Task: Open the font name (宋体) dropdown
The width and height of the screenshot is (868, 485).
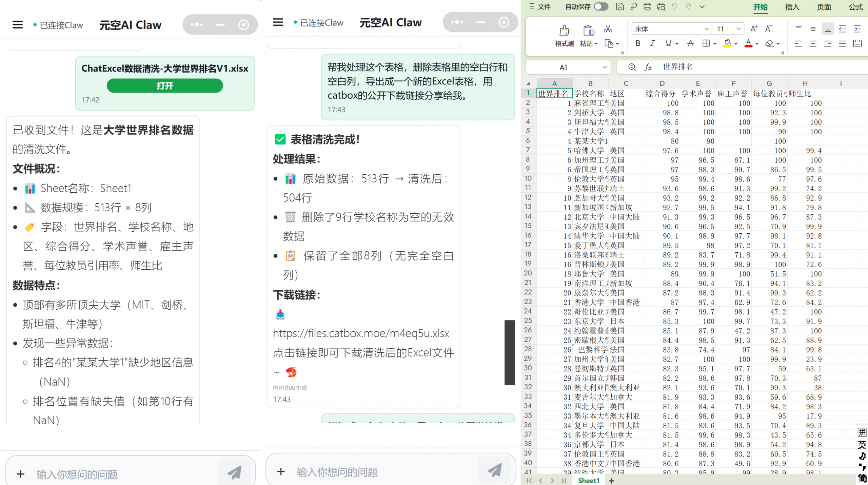Action: (x=707, y=29)
